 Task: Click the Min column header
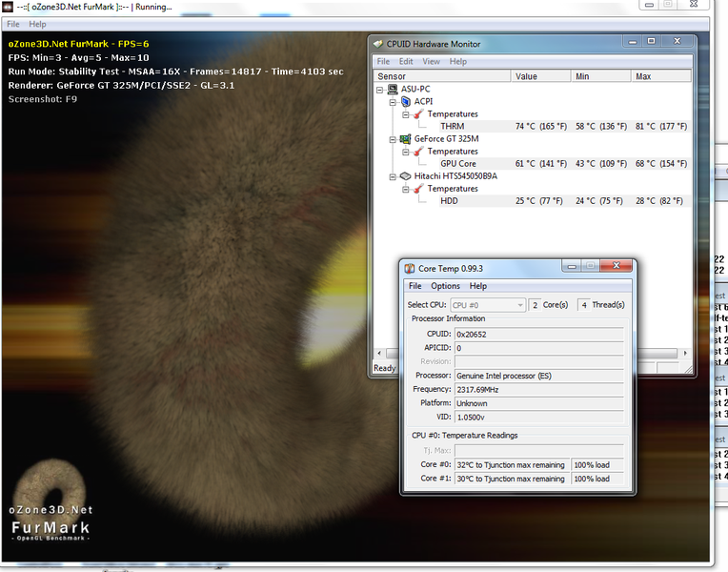[x=601, y=76]
